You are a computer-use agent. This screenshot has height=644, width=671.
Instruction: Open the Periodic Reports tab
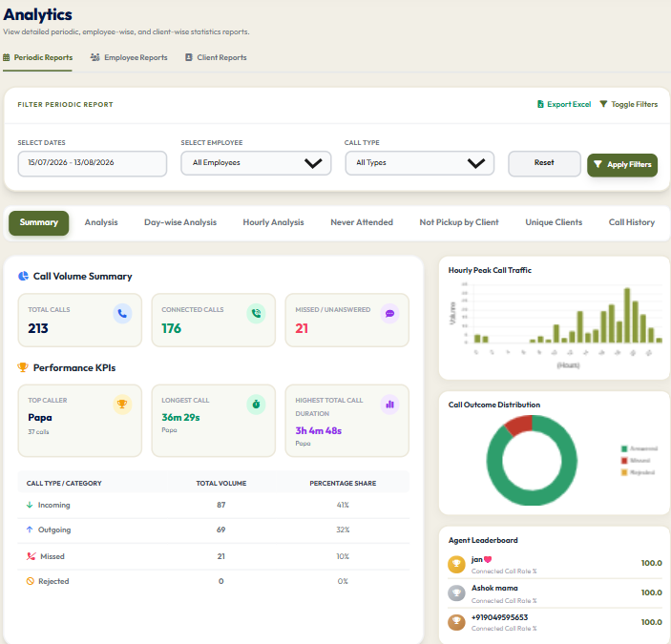pyautogui.click(x=37, y=57)
